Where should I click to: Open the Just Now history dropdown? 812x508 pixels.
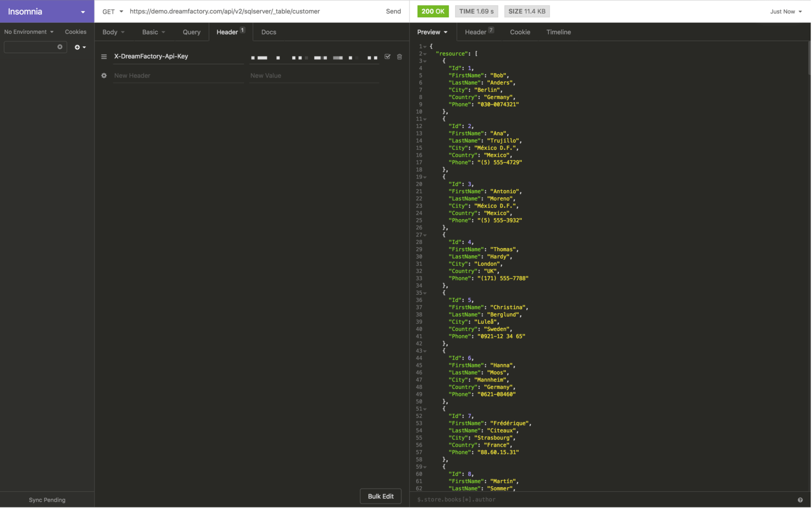pyautogui.click(x=786, y=11)
